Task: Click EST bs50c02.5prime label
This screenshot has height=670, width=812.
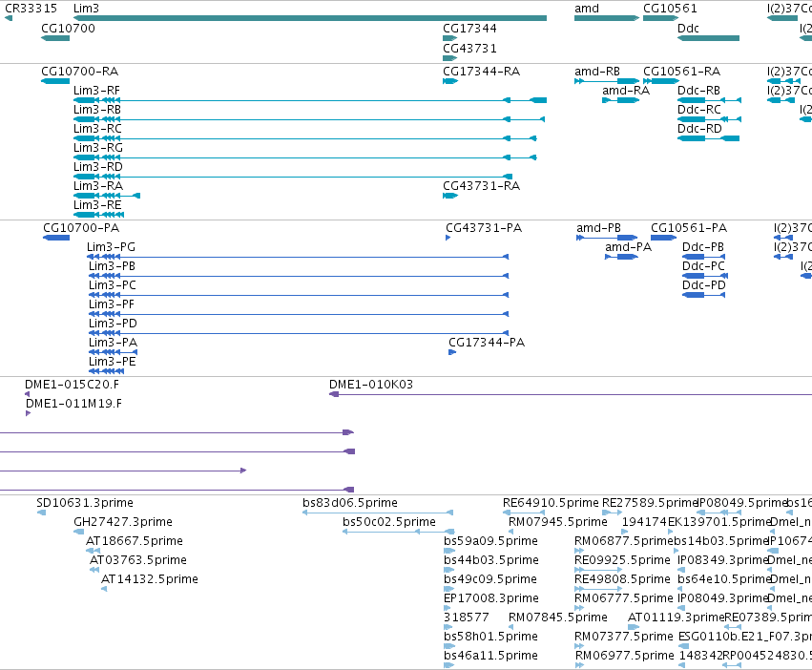Action: 389,522
